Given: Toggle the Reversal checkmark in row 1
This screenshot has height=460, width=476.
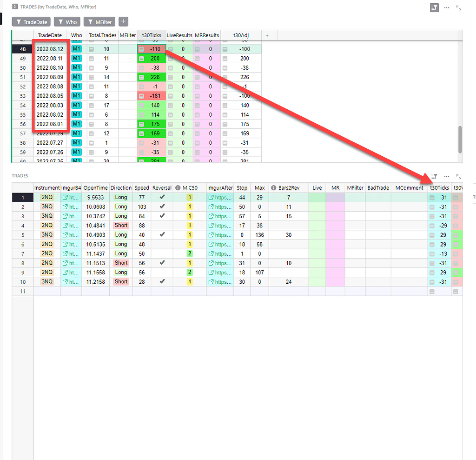Looking at the screenshot, I should pos(161,197).
